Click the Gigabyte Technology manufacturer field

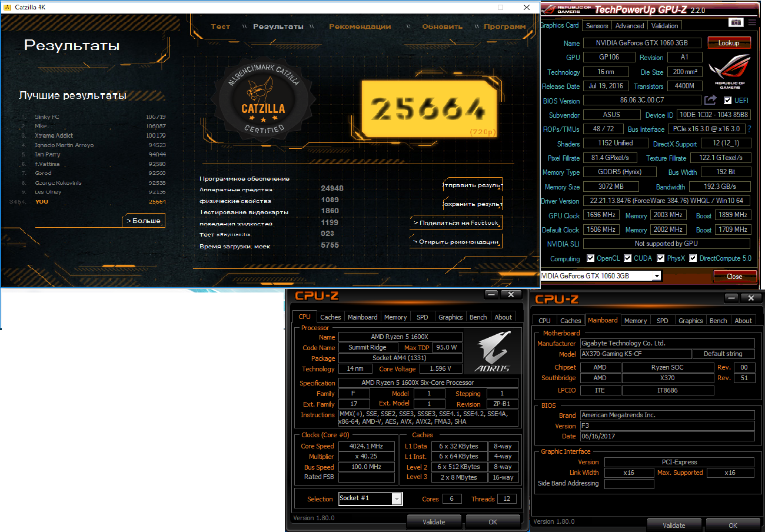667,343
